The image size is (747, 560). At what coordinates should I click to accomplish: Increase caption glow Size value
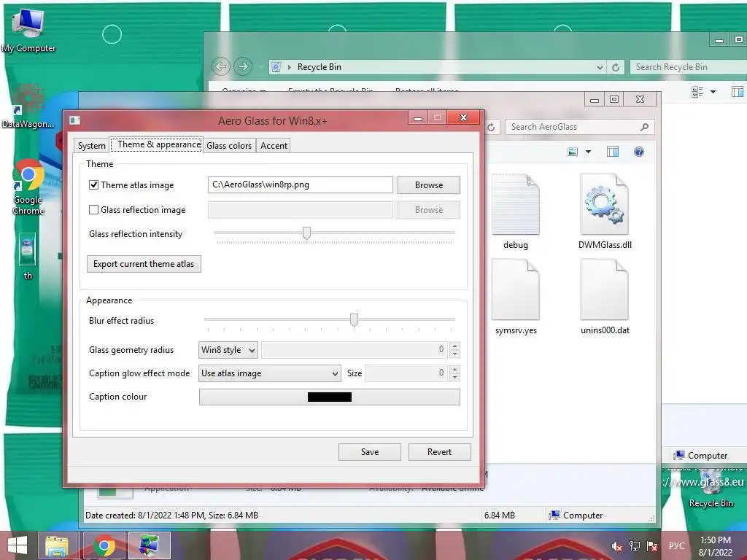[455, 370]
